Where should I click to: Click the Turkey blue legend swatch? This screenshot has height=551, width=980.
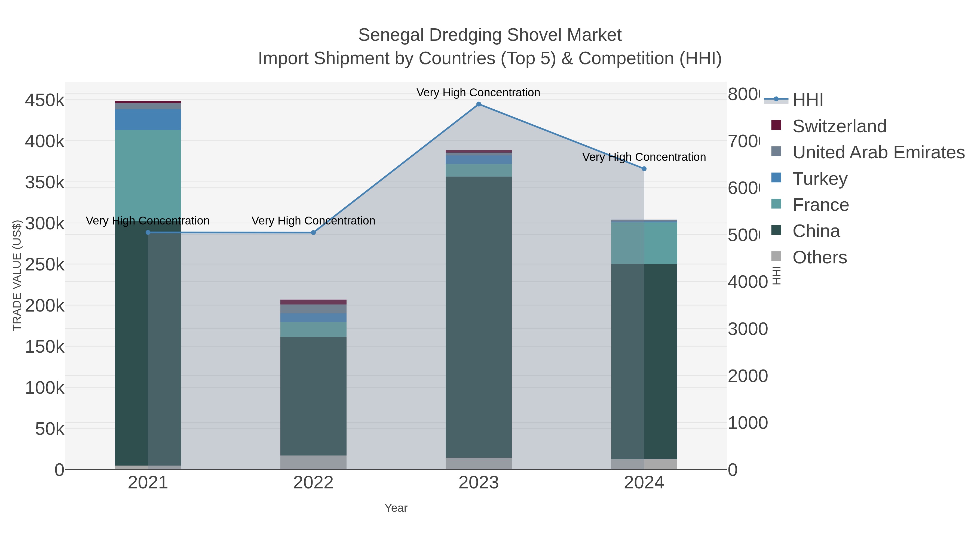pyautogui.click(x=776, y=178)
